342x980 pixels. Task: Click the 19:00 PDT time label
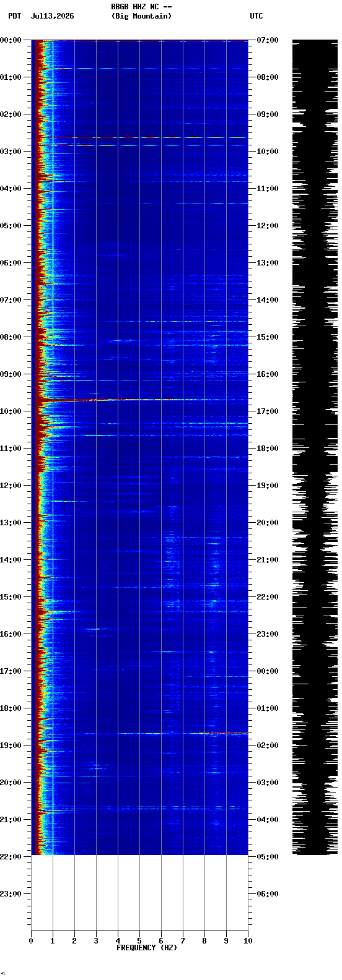pos(12,746)
